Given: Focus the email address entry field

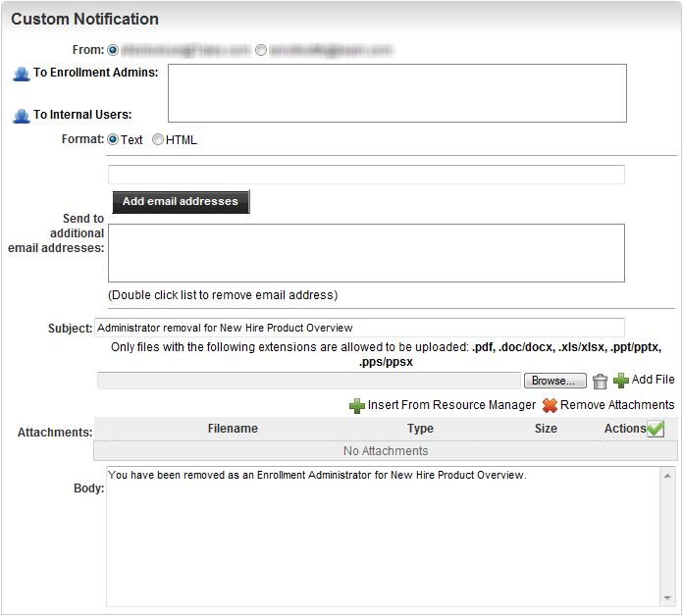Looking at the screenshot, I should [366, 175].
